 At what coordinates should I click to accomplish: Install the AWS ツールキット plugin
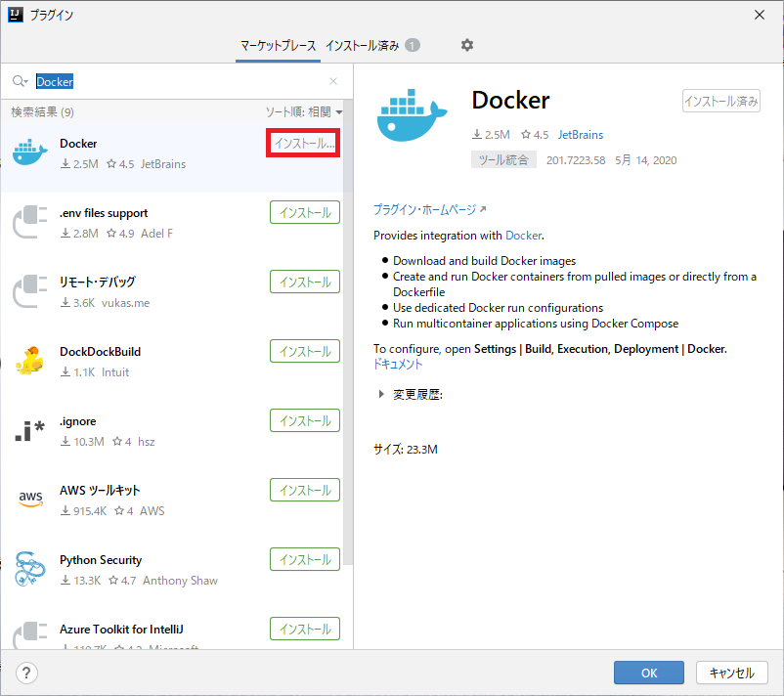tap(305, 491)
